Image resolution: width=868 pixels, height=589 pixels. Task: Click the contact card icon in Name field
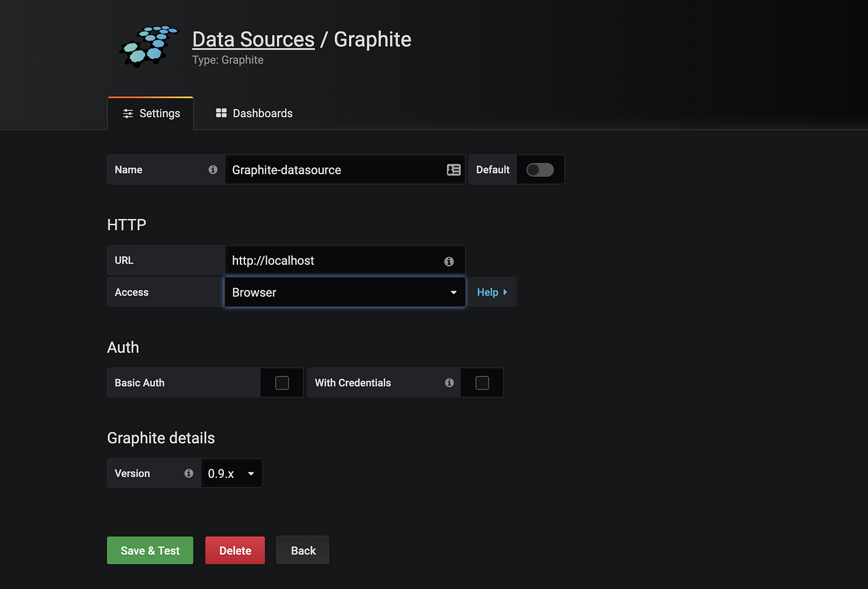click(x=454, y=170)
